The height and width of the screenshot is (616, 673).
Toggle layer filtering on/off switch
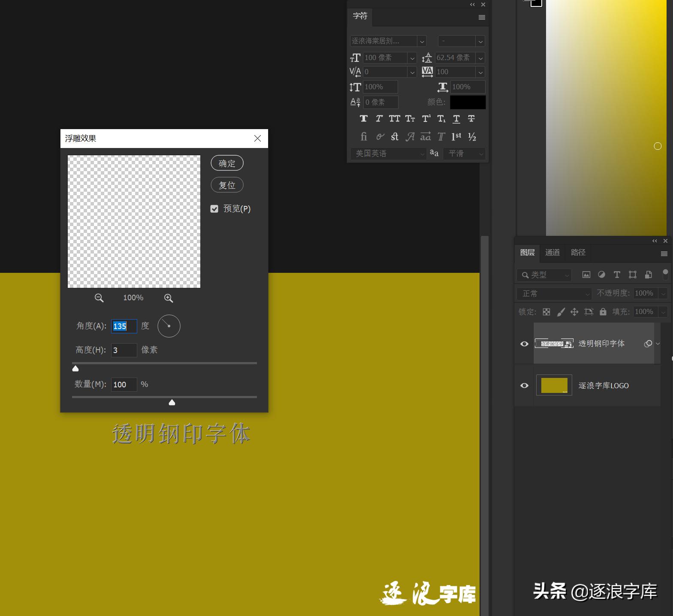[665, 275]
